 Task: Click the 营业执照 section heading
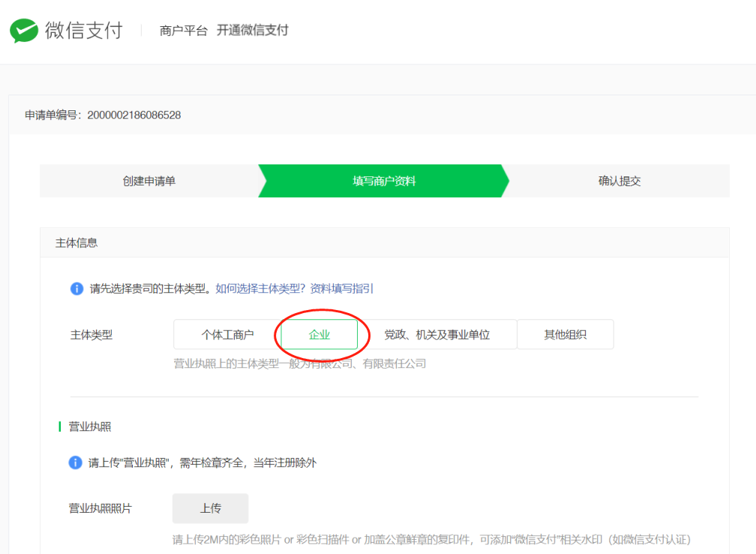90,426
